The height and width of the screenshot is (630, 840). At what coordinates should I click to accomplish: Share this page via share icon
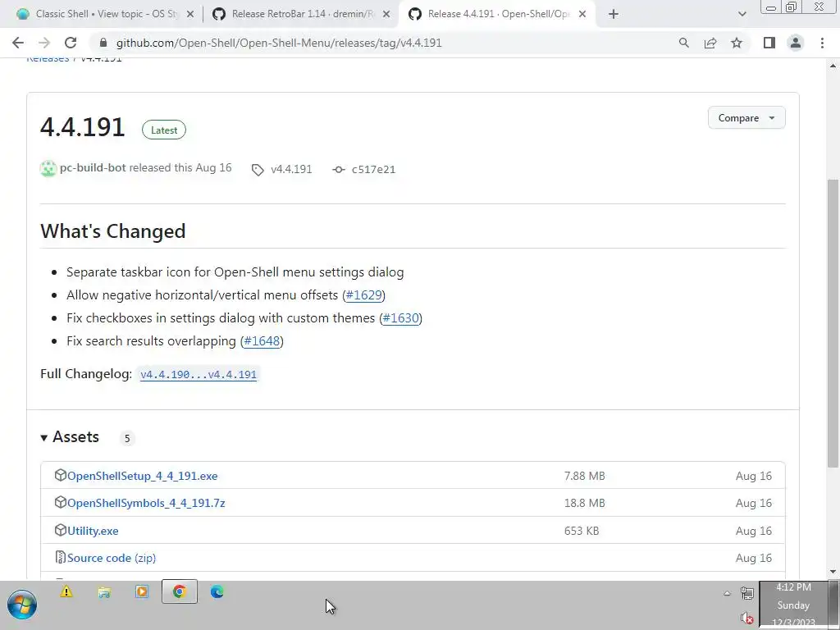710,43
